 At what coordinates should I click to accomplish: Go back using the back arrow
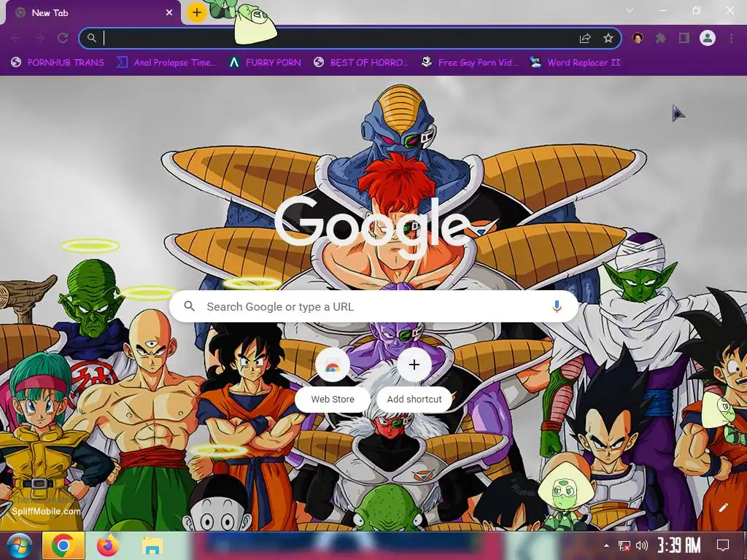coord(16,38)
